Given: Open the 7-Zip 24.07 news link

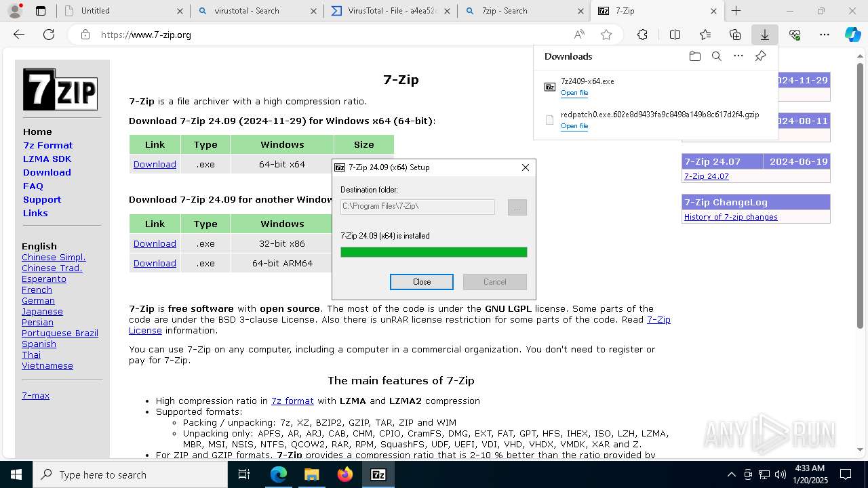Looking at the screenshot, I should pos(707,176).
